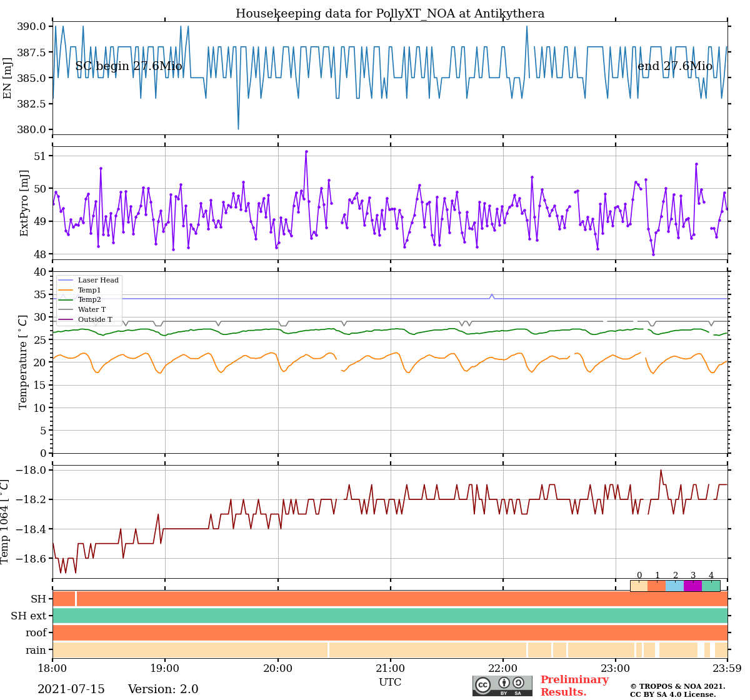Viewport: 750px width, 700px height.
Task: Pick the orange status swatch labeled 1
Action: (657, 586)
